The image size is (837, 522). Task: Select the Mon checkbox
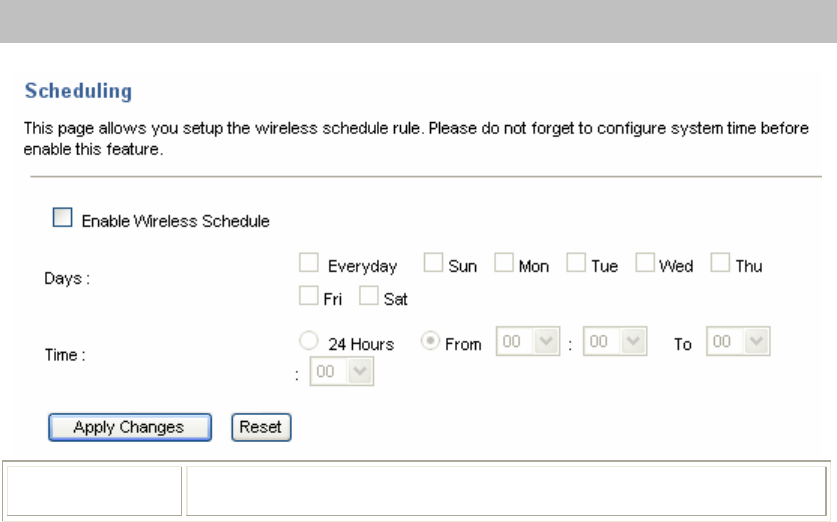[x=503, y=263]
